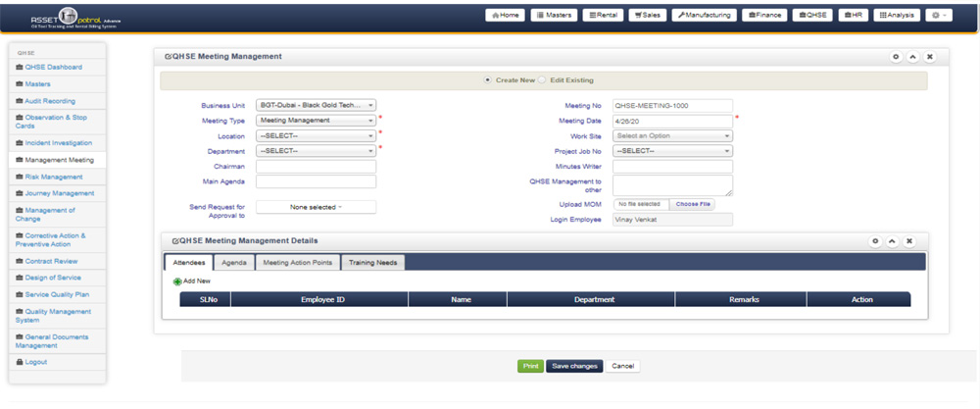980x409 pixels.
Task: Click the green Print button
Action: click(530, 366)
